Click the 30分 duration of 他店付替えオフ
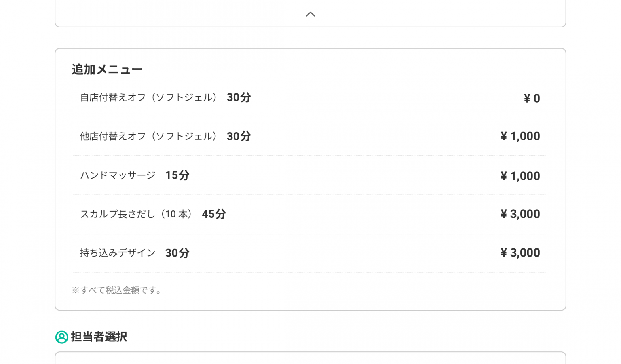The image size is (621, 364). point(239,136)
